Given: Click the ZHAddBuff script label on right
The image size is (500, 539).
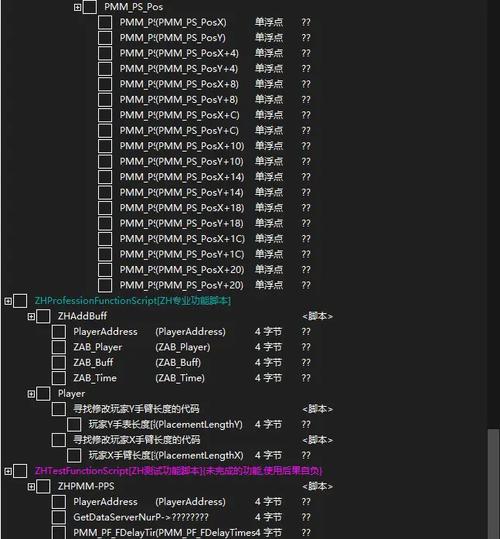Looking at the screenshot, I should [x=317, y=316].
